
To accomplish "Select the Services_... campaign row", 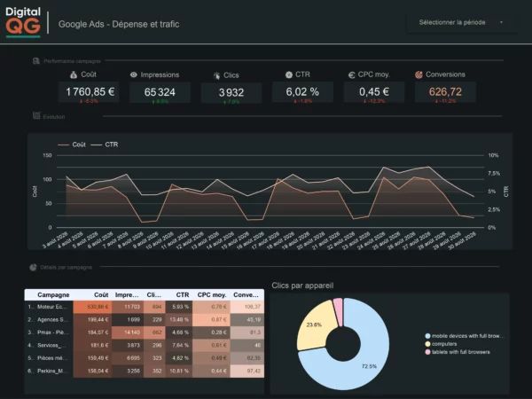I will point(145,346).
